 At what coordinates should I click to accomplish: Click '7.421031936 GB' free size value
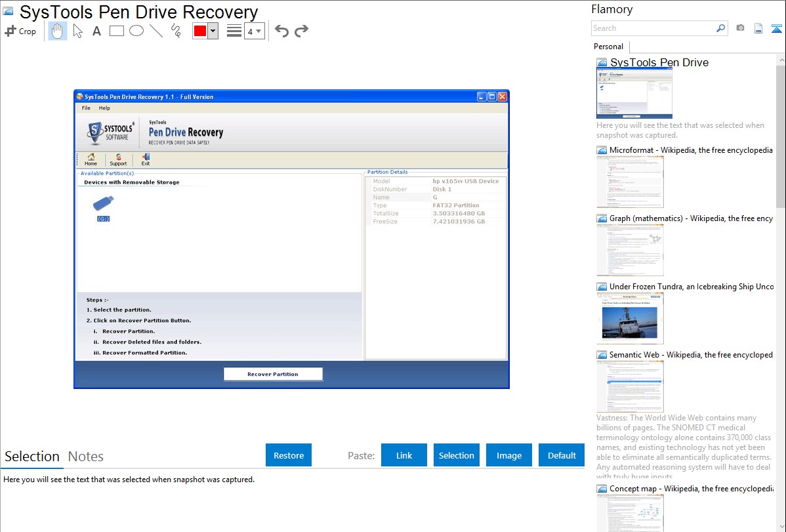(459, 221)
